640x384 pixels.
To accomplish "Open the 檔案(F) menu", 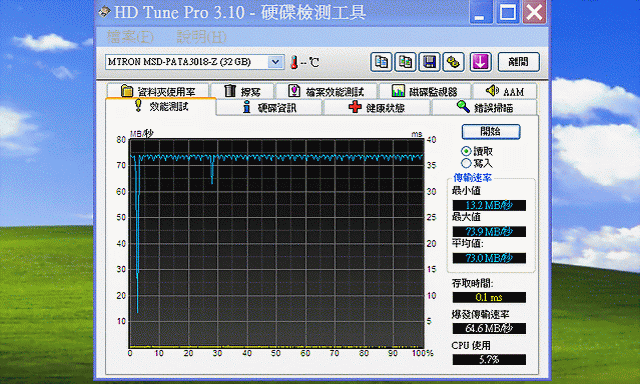I will (130, 37).
